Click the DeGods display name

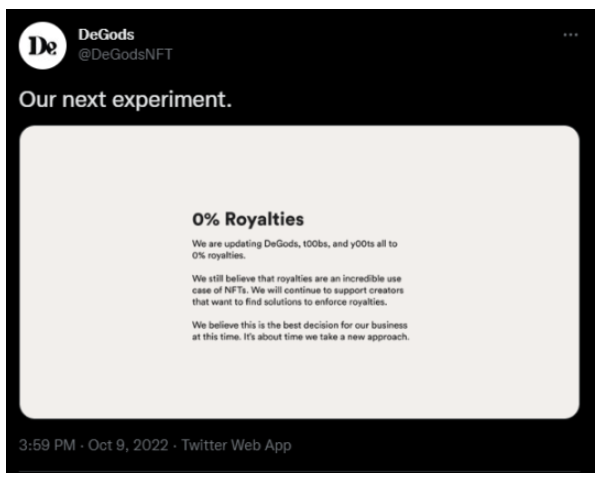click(106, 35)
